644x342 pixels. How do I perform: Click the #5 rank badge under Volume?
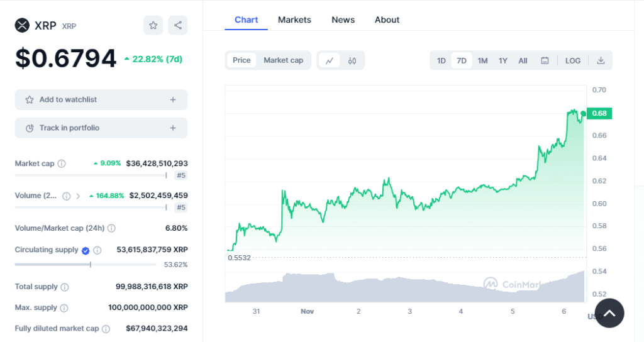pos(181,207)
